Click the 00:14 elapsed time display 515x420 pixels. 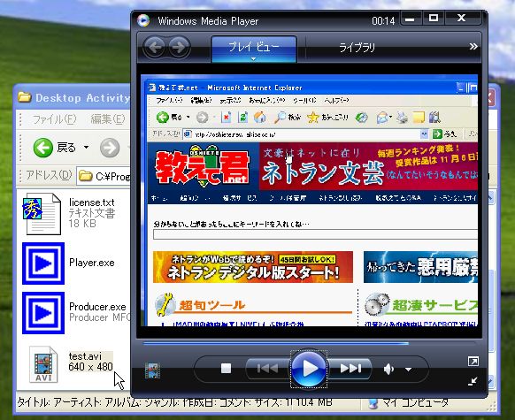click(383, 21)
